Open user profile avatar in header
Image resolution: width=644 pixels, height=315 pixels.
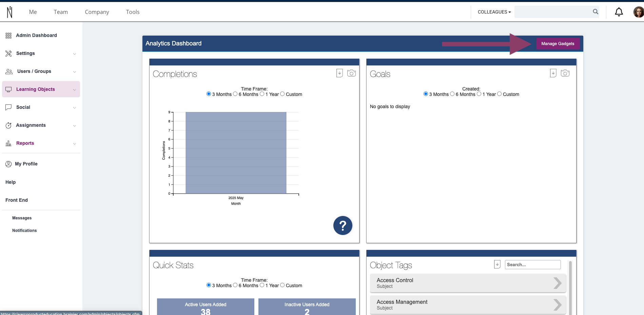coord(638,12)
